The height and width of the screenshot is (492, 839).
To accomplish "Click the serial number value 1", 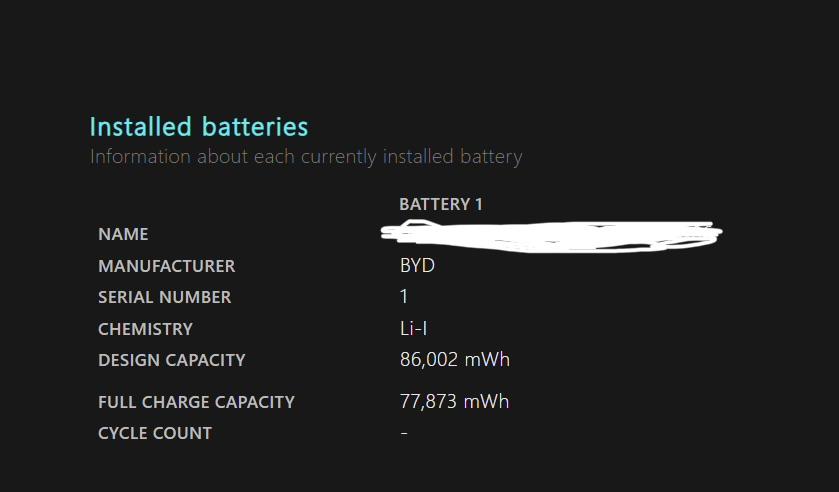I will [x=404, y=297].
